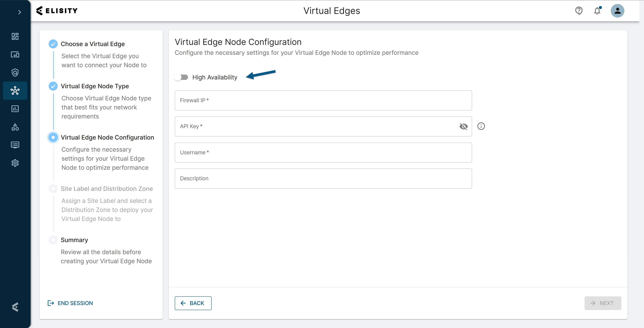Click the BACK button
Image resolution: width=644 pixels, height=328 pixels.
click(193, 303)
